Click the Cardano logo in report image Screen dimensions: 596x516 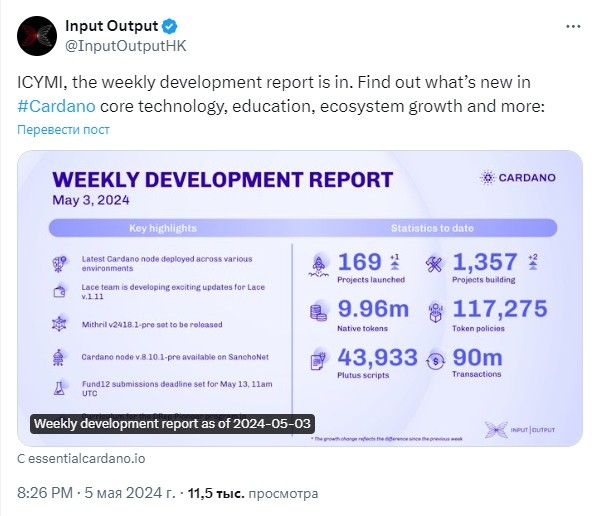click(517, 177)
